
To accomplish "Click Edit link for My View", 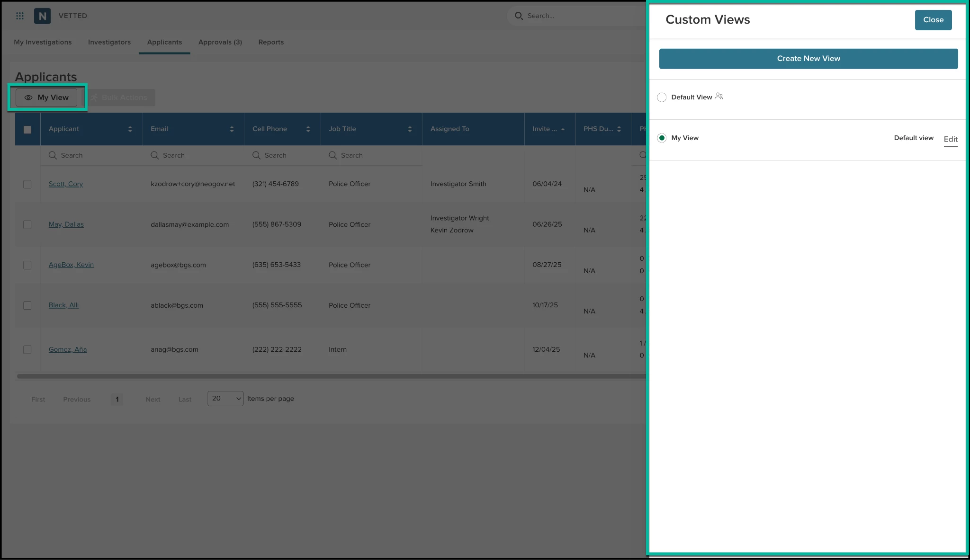I will [950, 139].
